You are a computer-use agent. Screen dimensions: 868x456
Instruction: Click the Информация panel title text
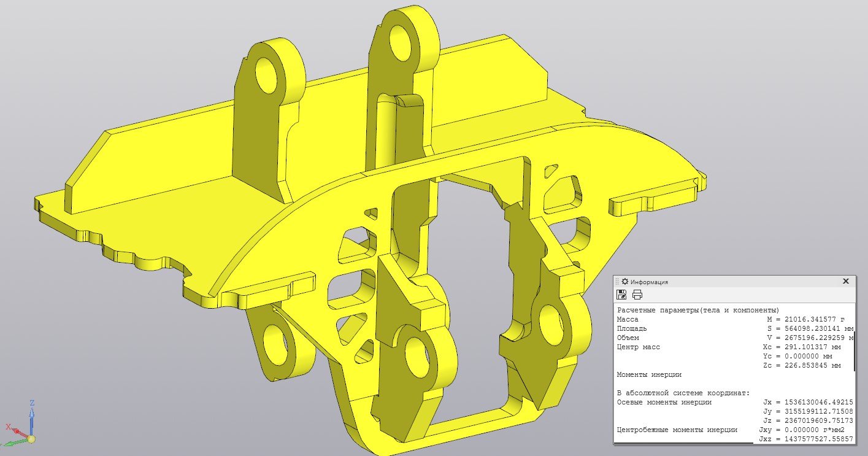pos(649,282)
